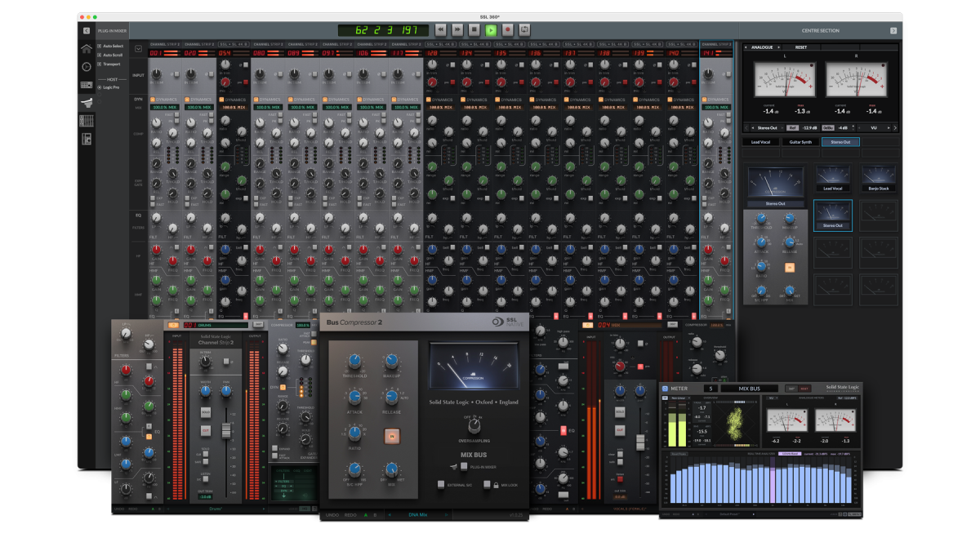Toggle Dynamics power button on channel 001

(x=153, y=100)
